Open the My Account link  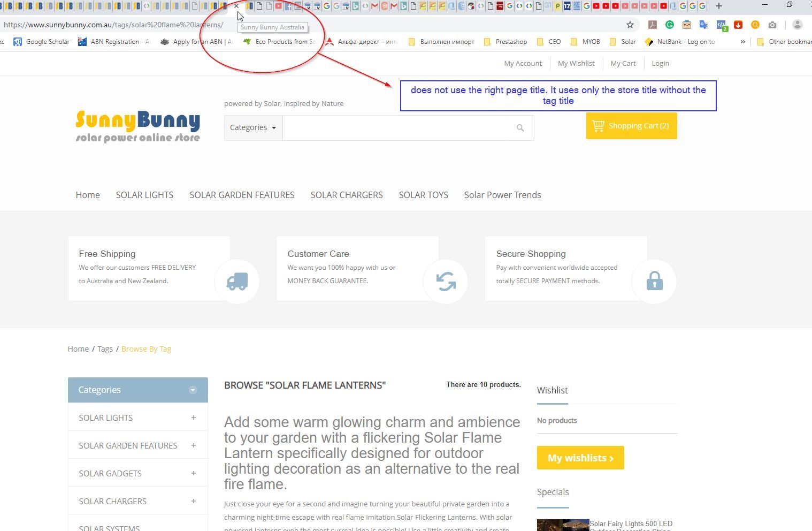(523, 63)
